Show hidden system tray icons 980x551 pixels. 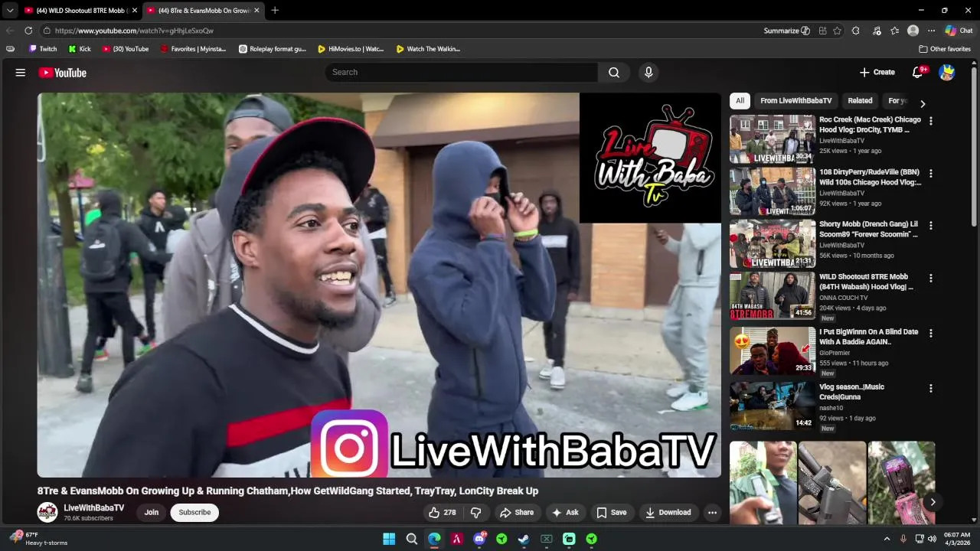pos(887,539)
